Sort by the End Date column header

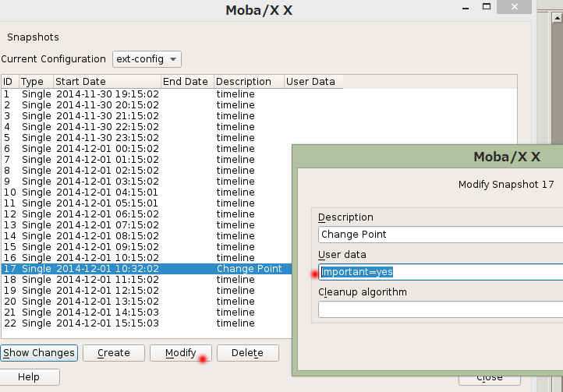pos(187,82)
